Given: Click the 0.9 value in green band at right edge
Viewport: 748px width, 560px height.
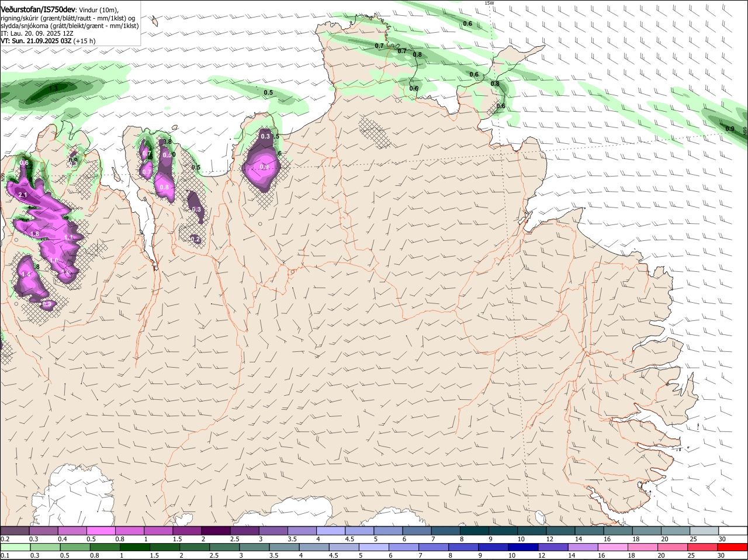Looking at the screenshot, I should tap(730, 129).
